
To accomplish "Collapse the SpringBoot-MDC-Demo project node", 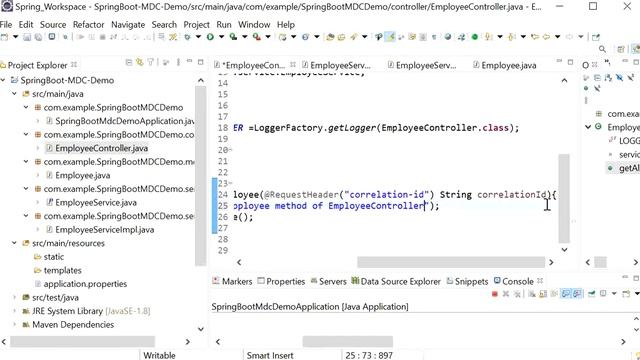I will point(4,80).
